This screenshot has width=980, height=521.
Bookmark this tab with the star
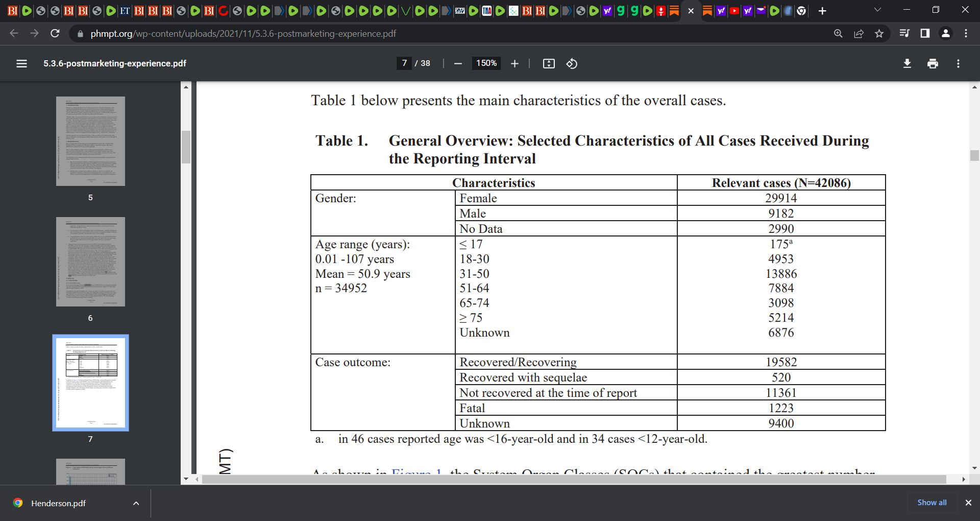(879, 33)
